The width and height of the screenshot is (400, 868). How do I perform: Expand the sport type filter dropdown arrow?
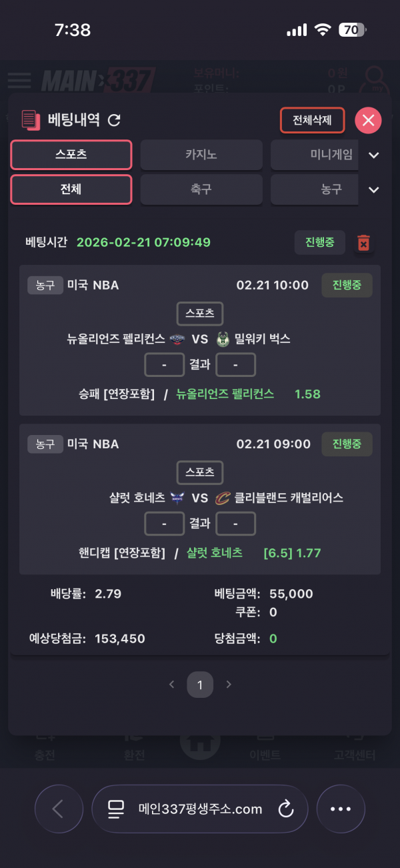click(x=374, y=190)
